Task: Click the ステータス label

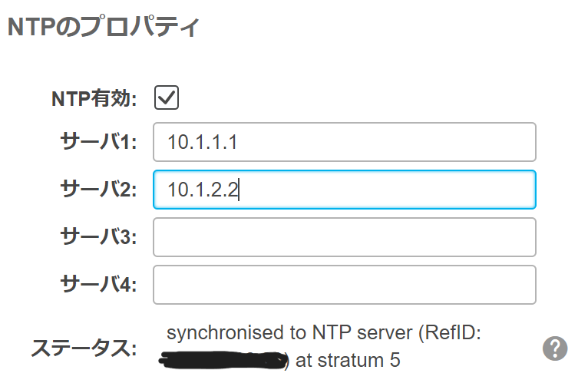Action: pyautogui.click(x=83, y=348)
